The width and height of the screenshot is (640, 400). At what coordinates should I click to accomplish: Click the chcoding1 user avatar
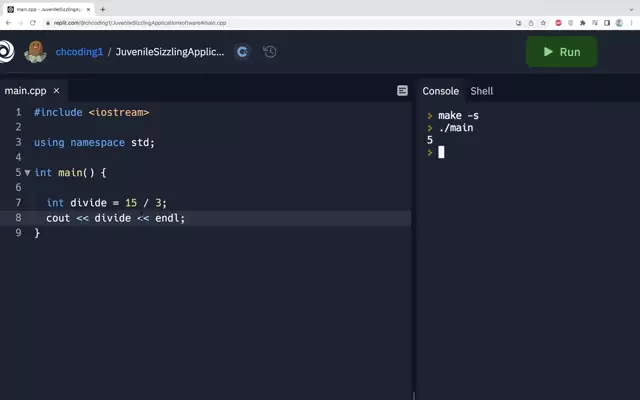(36, 51)
